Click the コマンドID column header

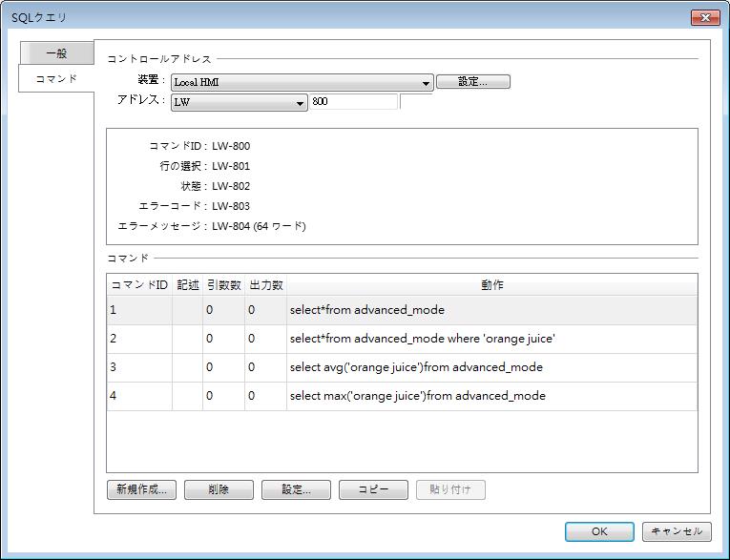point(139,285)
